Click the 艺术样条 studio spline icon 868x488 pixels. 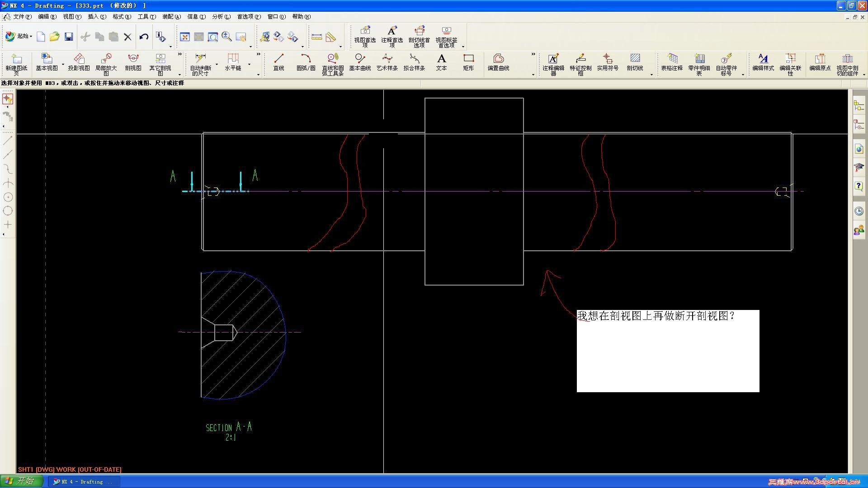(387, 62)
